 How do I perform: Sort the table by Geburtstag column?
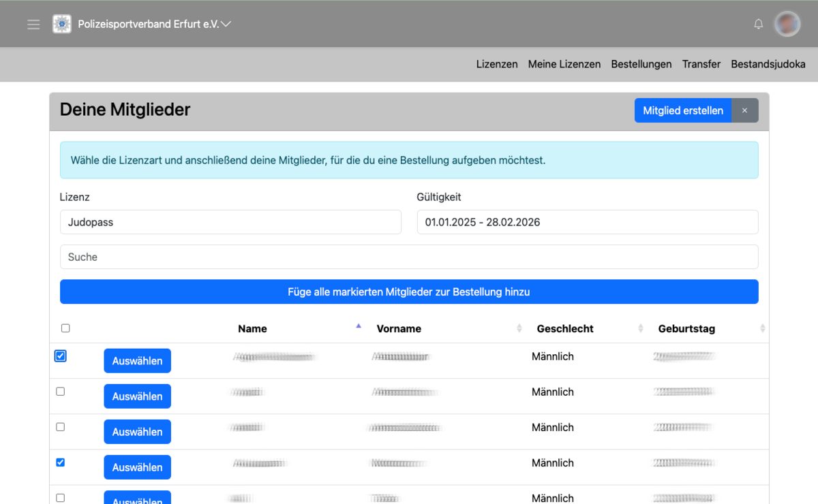[x=686, y=328]
